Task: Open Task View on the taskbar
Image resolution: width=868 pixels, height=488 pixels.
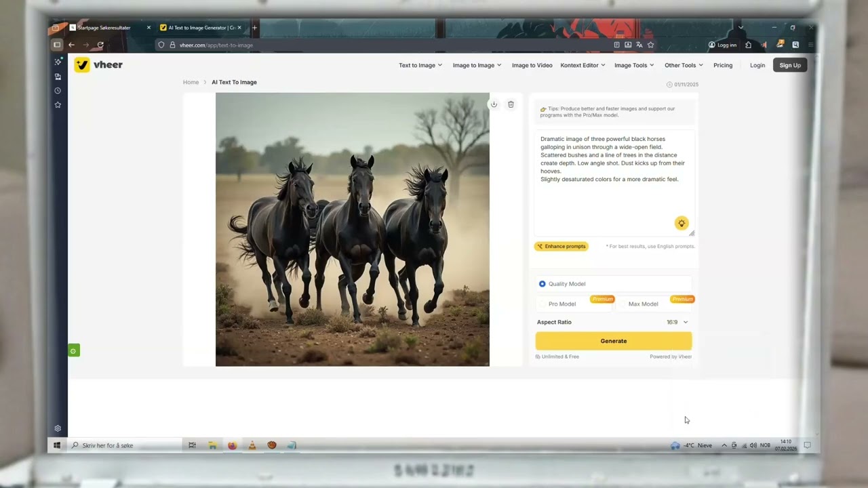Action: [192, 445]
